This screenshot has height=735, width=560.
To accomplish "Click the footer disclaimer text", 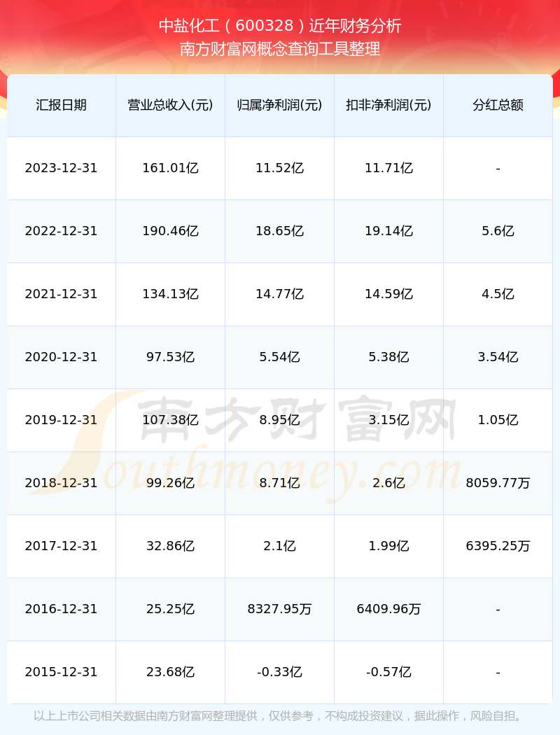I will (x=280, y=716).
